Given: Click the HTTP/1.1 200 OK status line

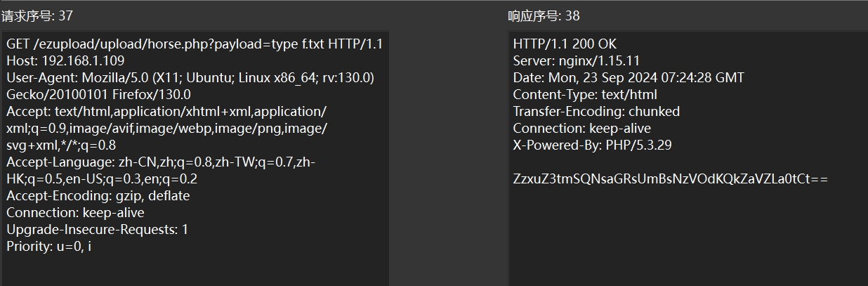Looking at the screenshot, I should point(565,44).
